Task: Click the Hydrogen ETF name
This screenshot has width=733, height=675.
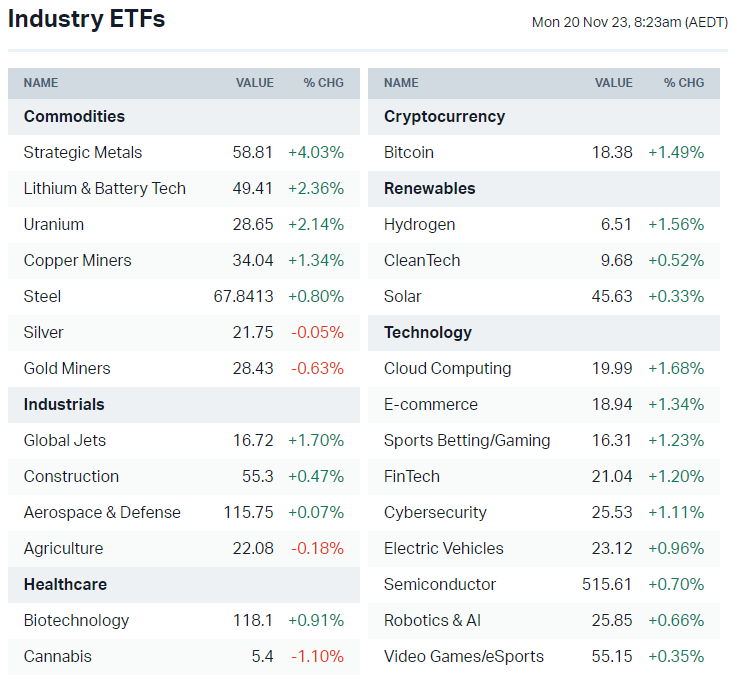Action: pos(419,225)
